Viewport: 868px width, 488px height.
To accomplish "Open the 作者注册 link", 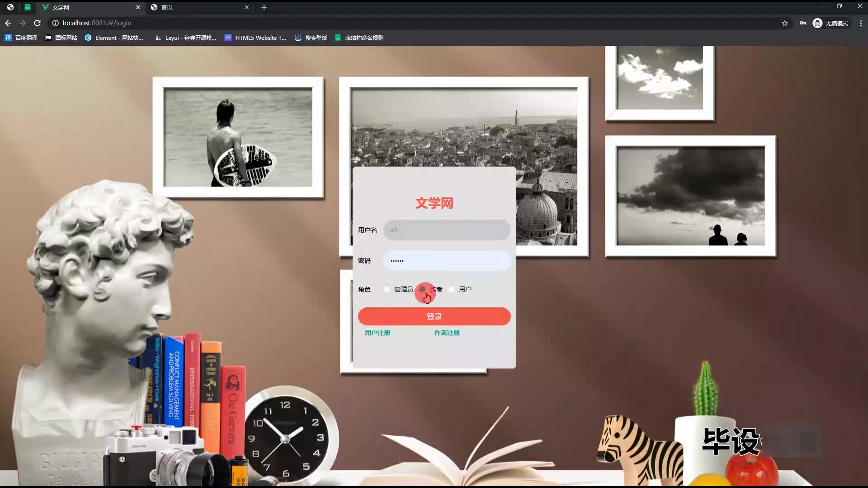I will pos(447,333).
